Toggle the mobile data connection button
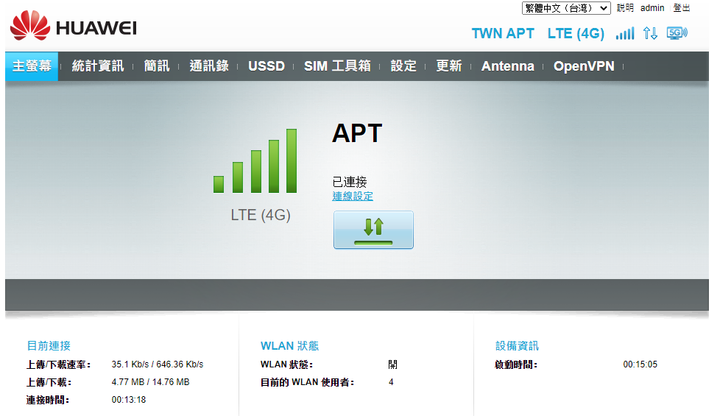This screenshot has height=416, width=720. [373, 230]
